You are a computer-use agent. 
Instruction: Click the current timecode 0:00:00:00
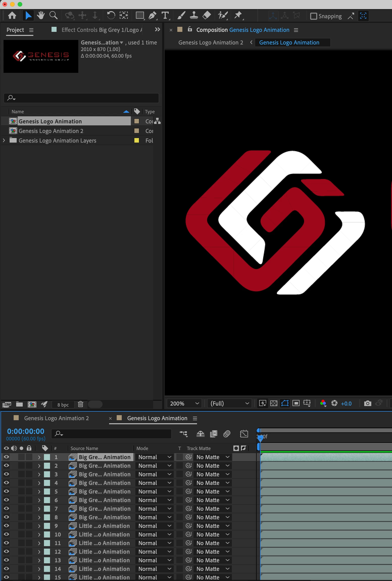pos(26,431)
